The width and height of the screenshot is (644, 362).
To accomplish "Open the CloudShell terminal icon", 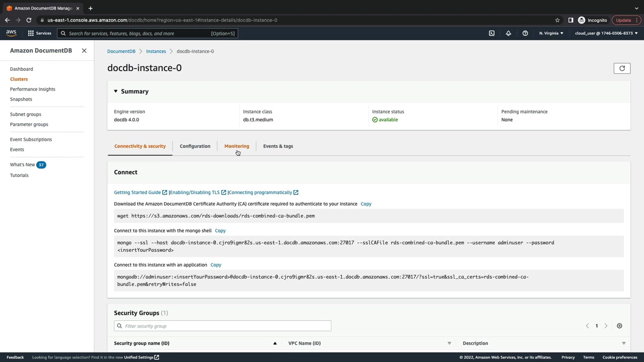I will [x=492, y=33].
